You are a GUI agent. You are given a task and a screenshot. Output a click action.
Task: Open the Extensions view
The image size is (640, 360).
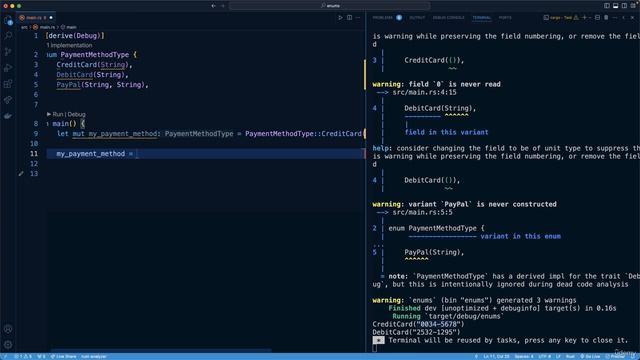[8, 84]
